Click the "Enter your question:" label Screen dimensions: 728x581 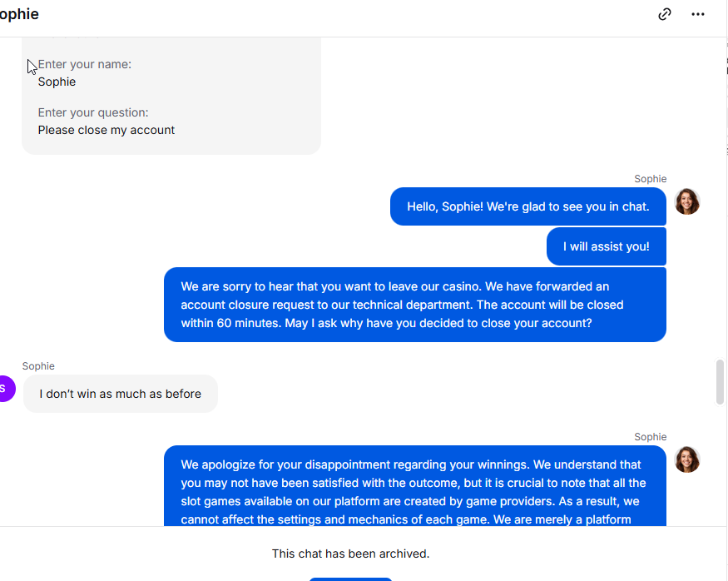[93, 112]
